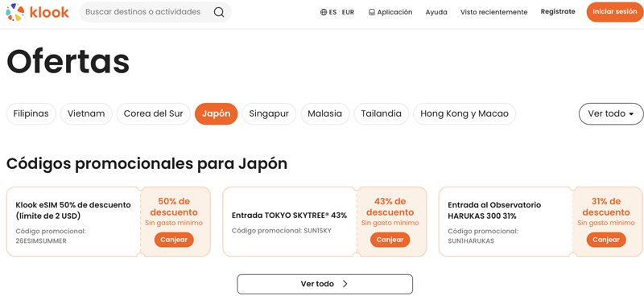
Task: Click the SUN1SKY promo code text
Action: [x=317, y=231]
